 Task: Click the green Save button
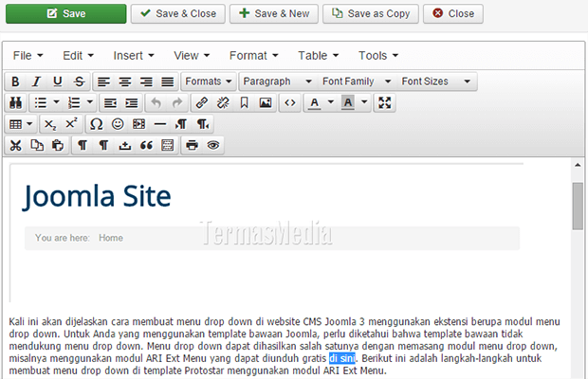pyautogui.click(x=66, y=14)
